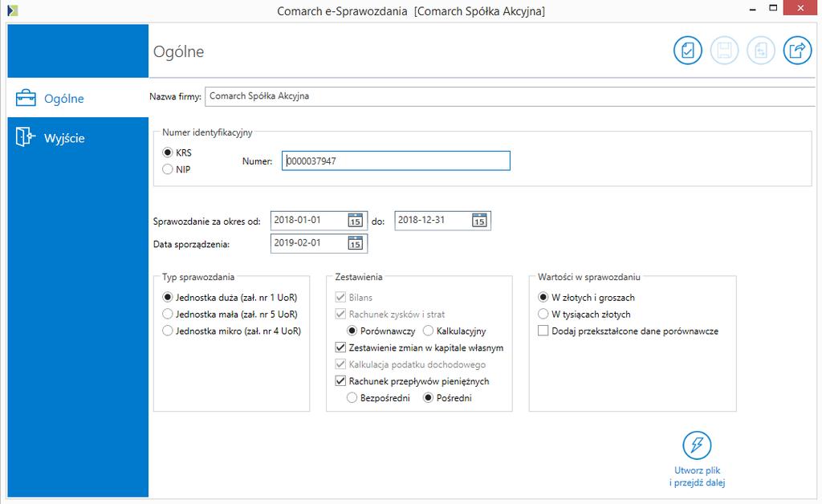Click the briefcase icon next to Ogólne
The height and width of the screenshot is (504, 822).
point(26,98)
